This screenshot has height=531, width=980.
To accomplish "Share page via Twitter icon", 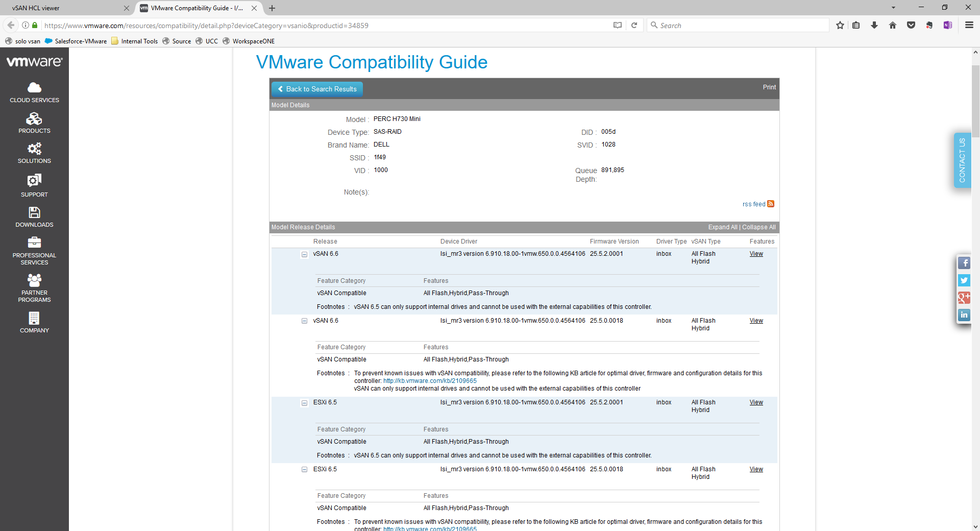I will 964,280.
